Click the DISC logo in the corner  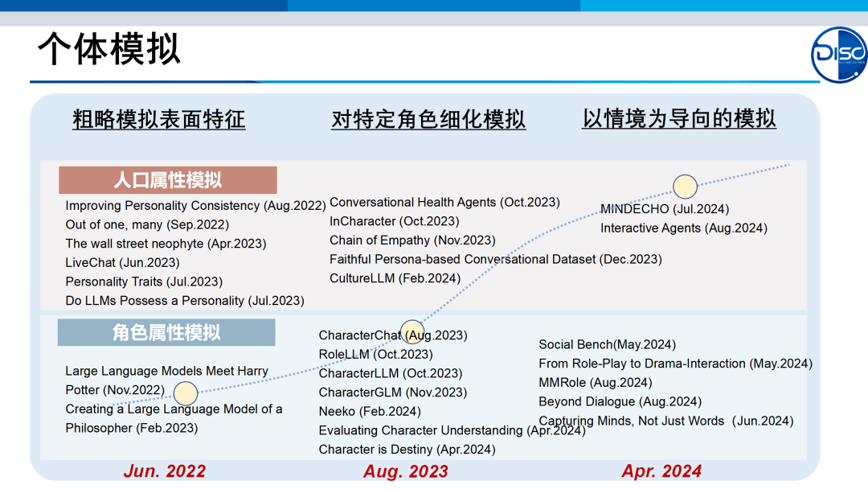tap(839, 55)
